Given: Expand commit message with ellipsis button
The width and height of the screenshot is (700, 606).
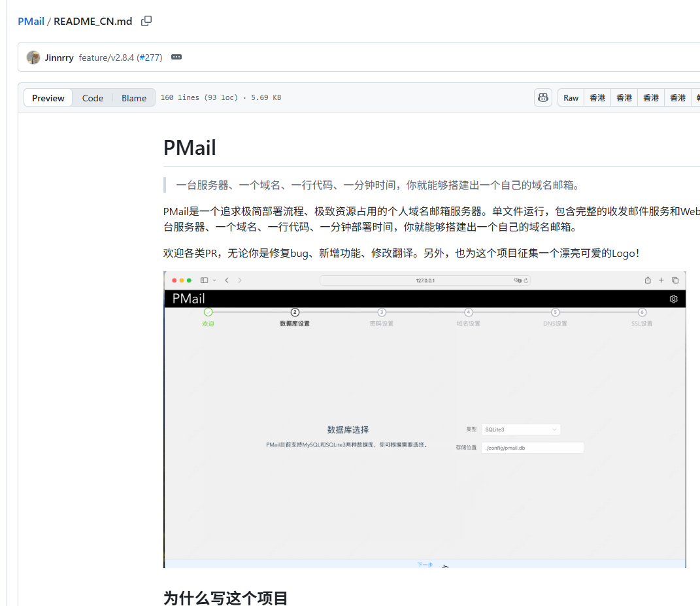Looking at the screenshot, I should coord(176,58).
